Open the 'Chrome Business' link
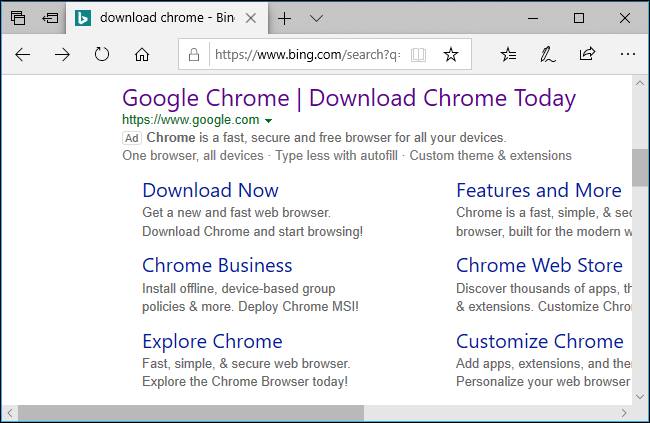This screenshot has height=423, width=650. coord(217,265)
